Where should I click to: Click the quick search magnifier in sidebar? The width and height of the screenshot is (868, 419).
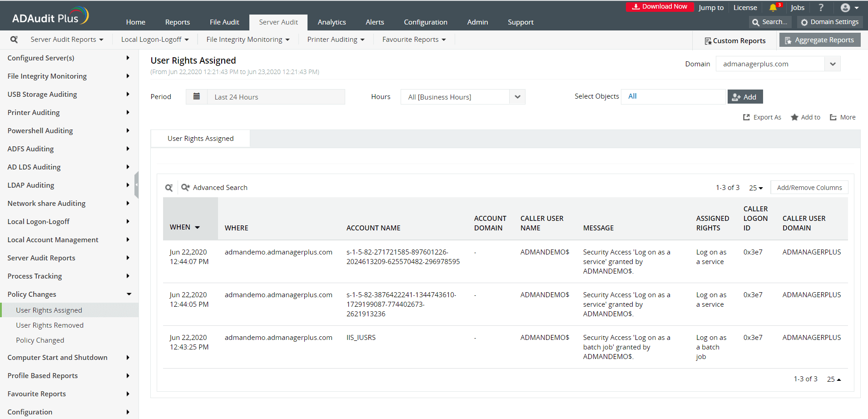point(14,39)
